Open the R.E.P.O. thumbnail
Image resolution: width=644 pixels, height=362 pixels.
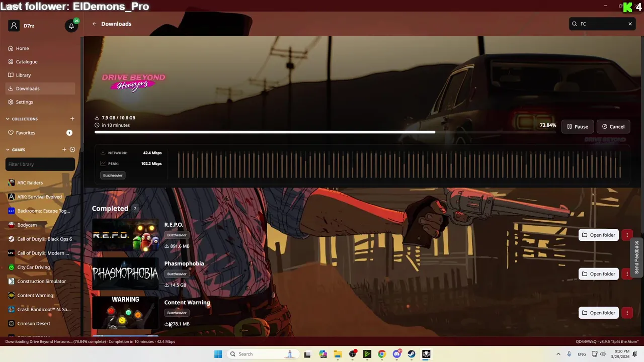125,235
